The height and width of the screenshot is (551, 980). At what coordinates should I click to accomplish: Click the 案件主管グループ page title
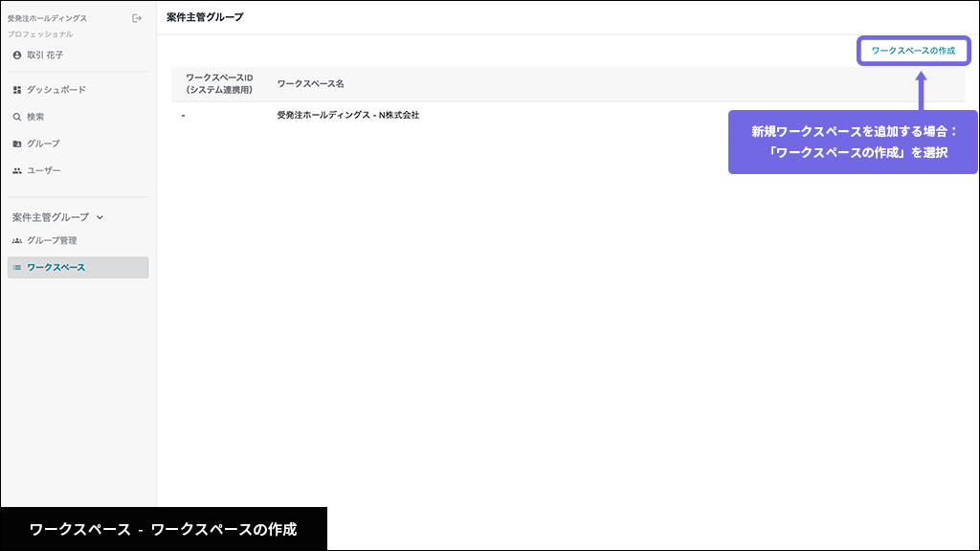205,17
